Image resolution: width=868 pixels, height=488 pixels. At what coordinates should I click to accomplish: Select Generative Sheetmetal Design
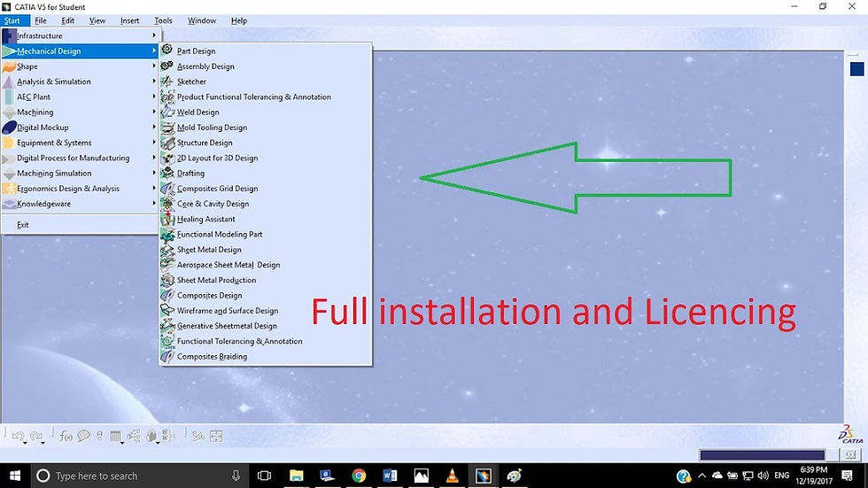click(x=265, y=327)
